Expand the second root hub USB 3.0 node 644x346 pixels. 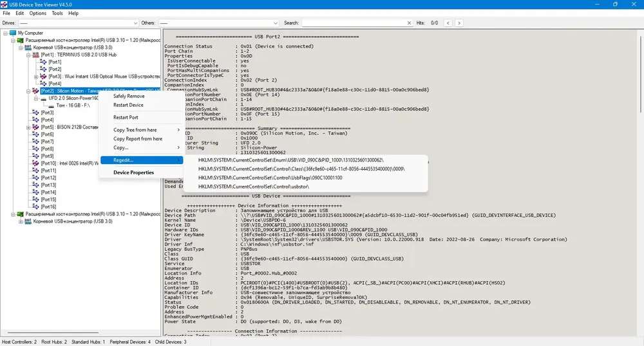pyautogui.click(x=21, y=221)
